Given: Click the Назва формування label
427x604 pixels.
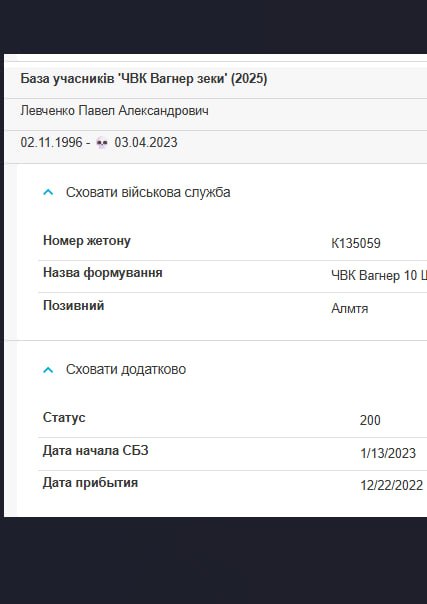Looking at the screenshot, I should pos(102,273).
